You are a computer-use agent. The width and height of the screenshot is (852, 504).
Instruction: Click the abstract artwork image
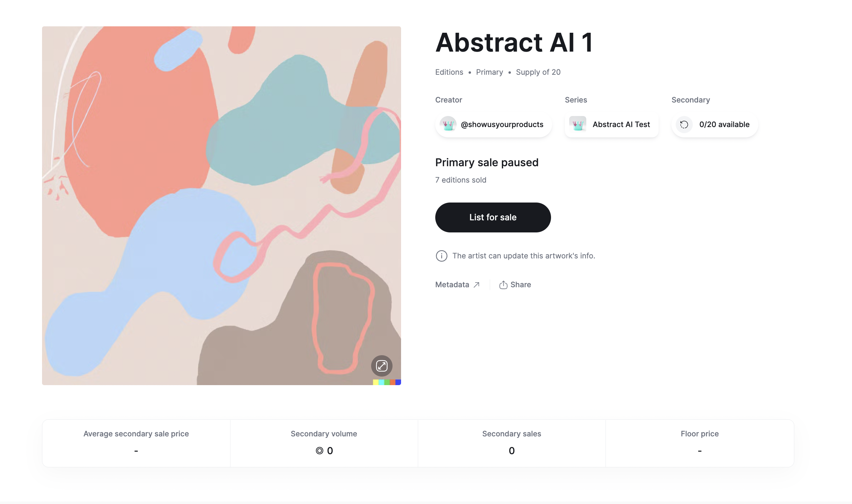click(222, 206)
